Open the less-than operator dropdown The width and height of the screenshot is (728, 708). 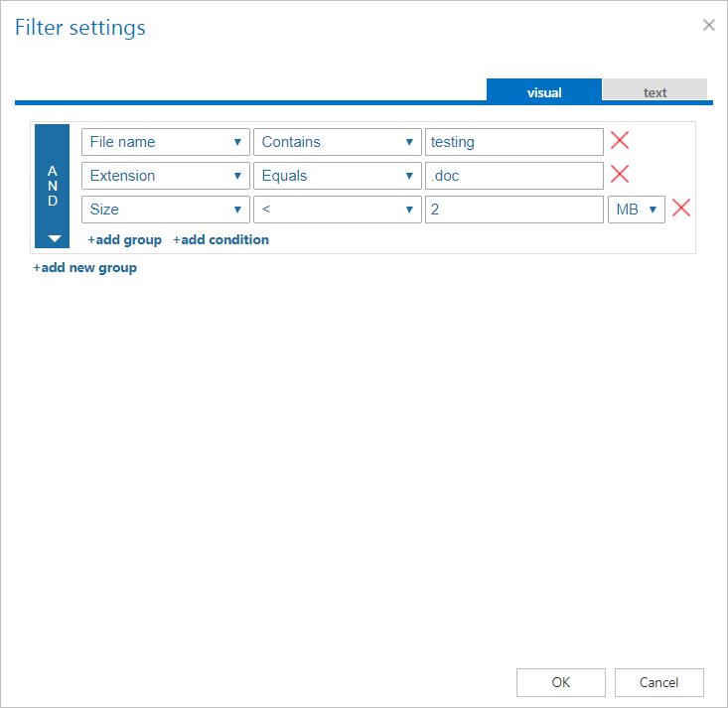pos(337,210)
